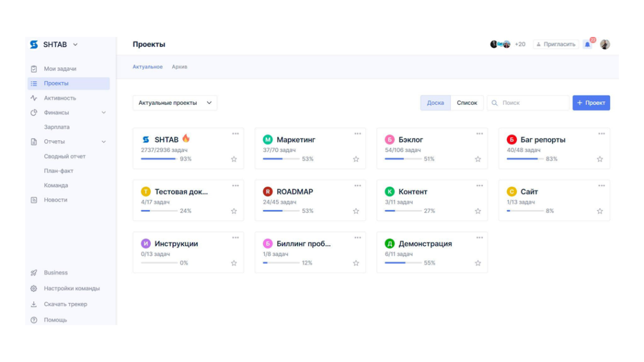
Task: Collapse the Финансы sidebar section
Action: coord(104,113)
